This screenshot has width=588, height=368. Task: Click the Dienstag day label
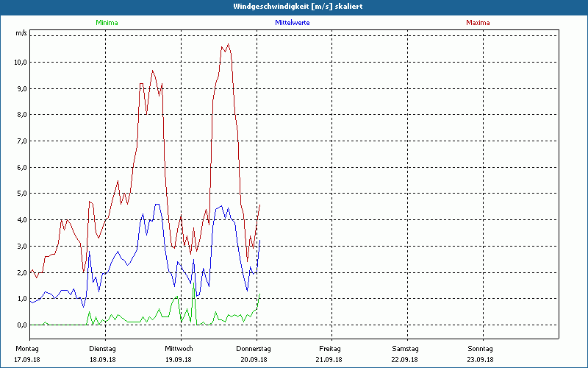click(102, 349)
